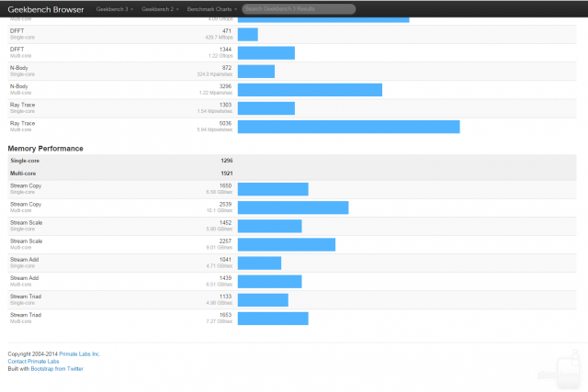Select the N-Body multi-core bar
The width and height of the screenshot is (588, 392).
point(310,90)
